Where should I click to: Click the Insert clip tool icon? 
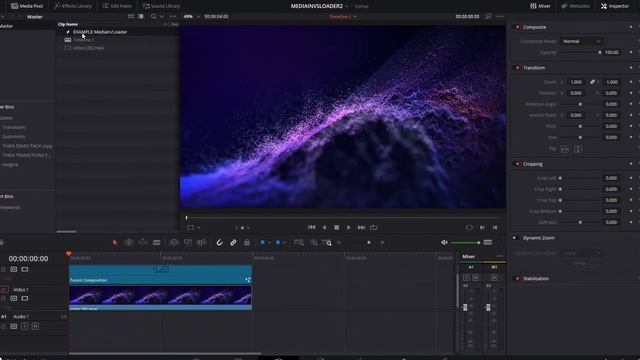(x=174, y=242)
